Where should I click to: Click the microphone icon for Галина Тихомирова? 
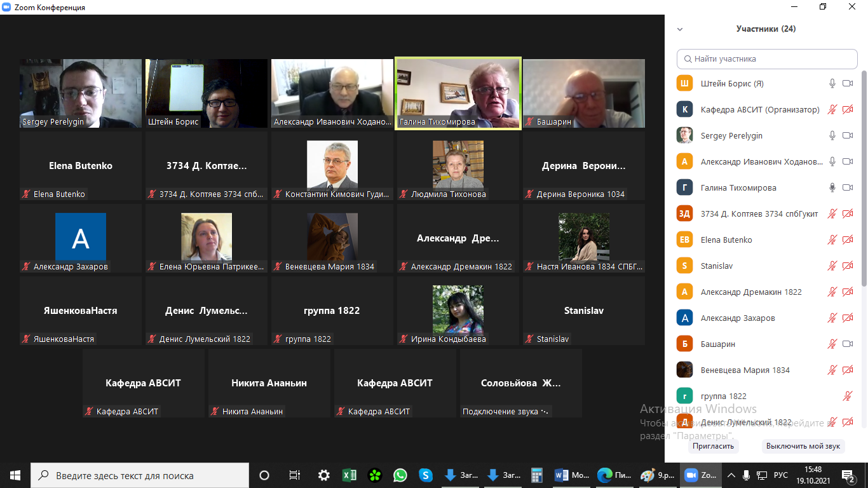coord(832,187)
